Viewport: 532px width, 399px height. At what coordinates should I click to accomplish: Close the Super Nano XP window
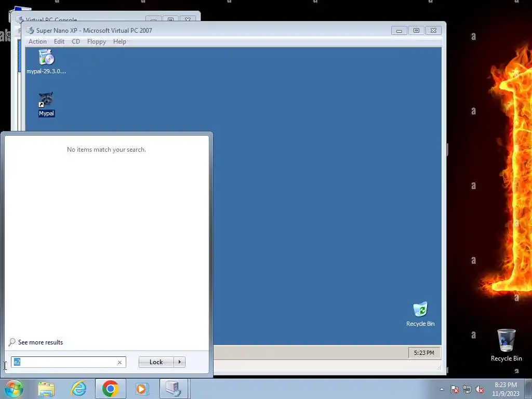[x=433, y=31]
